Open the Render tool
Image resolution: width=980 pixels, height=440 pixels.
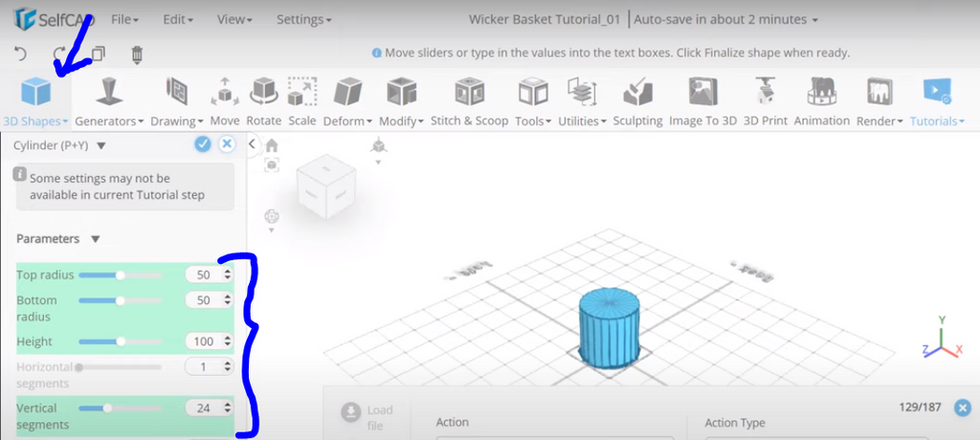(x=880, y=102)
